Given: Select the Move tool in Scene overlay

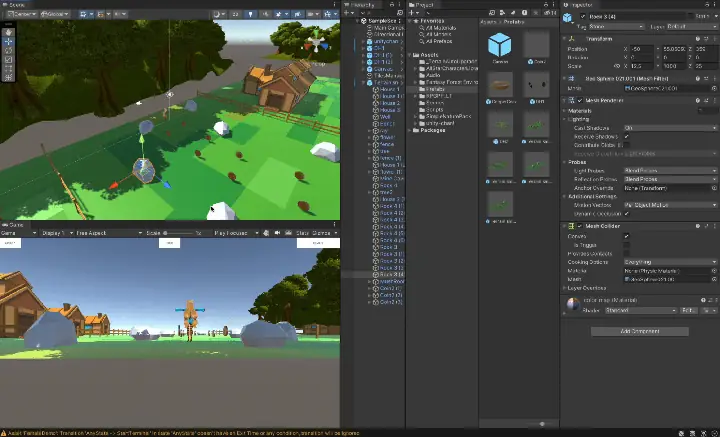Looking at the screenshot, I should 8,41.
